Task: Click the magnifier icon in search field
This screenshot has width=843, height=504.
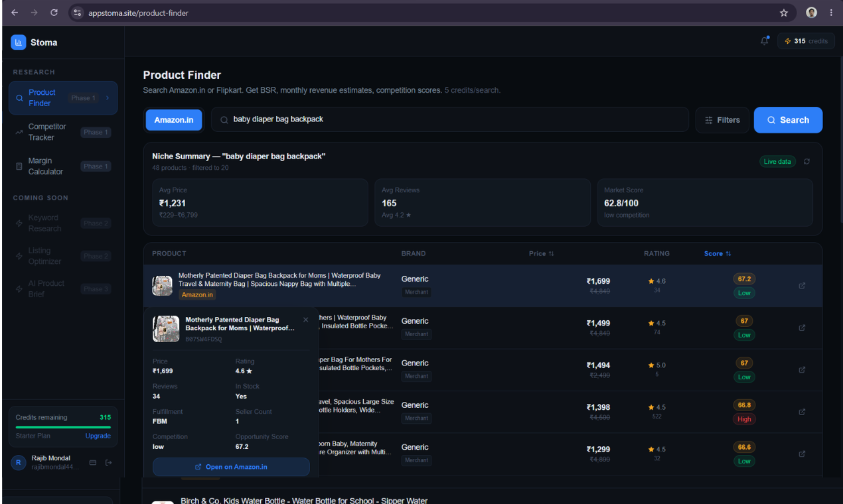Action: point(224,120)
